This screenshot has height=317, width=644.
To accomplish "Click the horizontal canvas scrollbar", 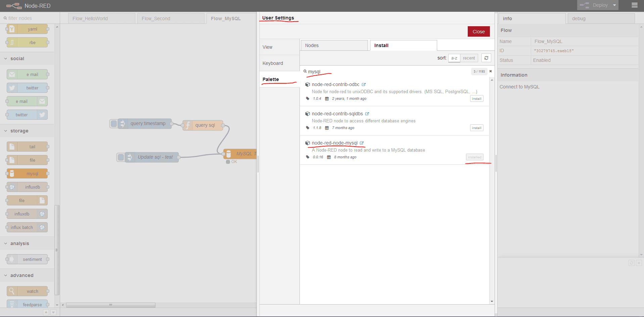I will [x=110, y=305].
